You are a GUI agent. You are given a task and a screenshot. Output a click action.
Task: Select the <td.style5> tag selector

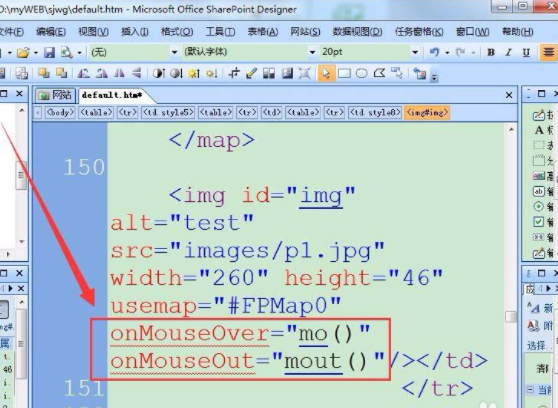pyautogui.click(x=168, y=113)
